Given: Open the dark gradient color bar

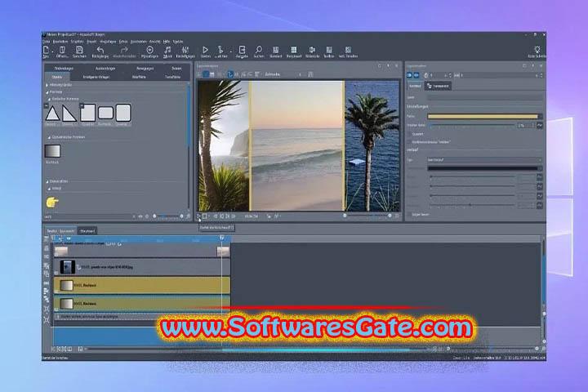Looking at the screenshot, I should click(x=484, y=168).
